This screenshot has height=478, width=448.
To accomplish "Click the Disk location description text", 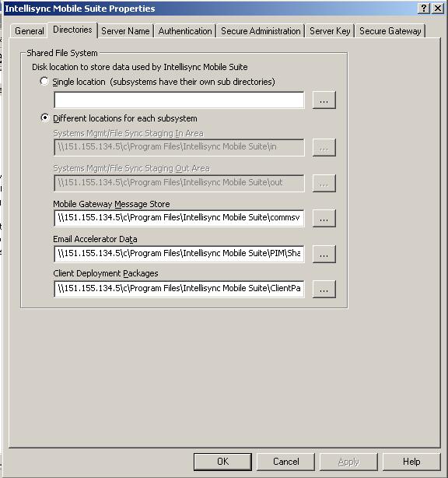I will point(140,67).
